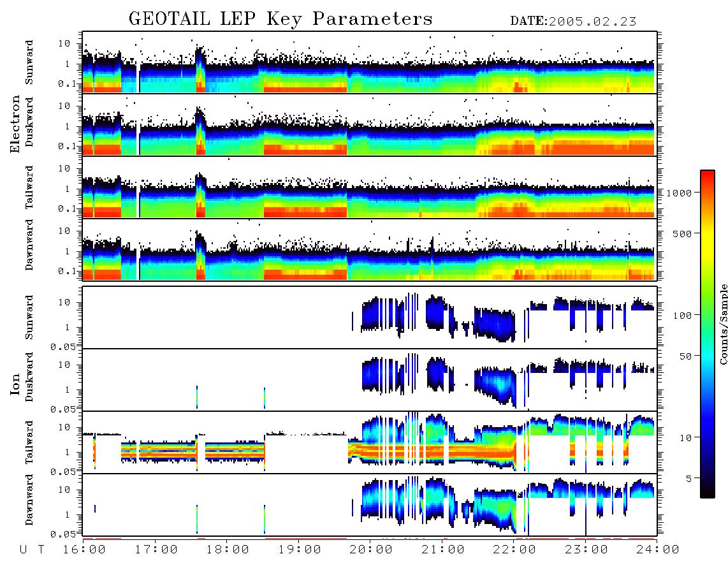Screen dimensions: 728x561
Task: Select the "19:00" time tick label
Action: [300, 550]
